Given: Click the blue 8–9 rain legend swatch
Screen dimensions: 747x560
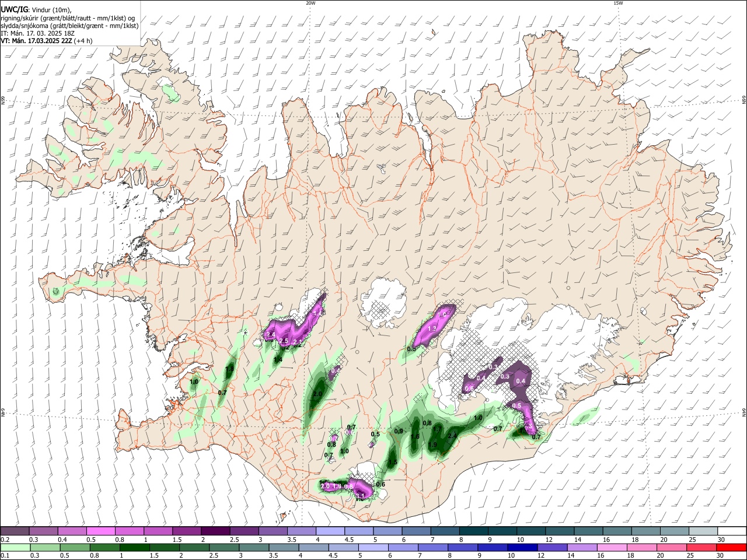Looking at the screenshot, I should 462,547.
